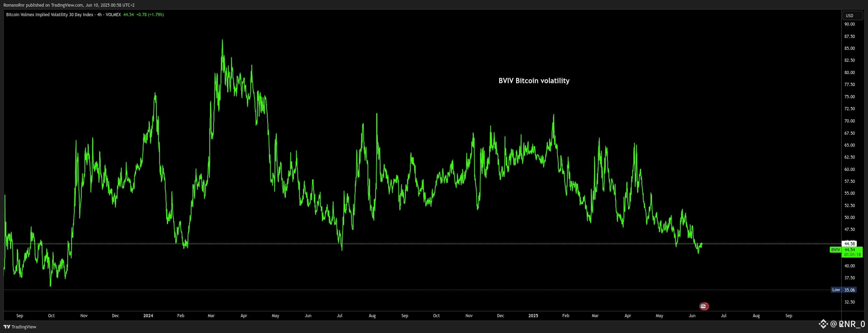Click the white 44.58 price label

pos(849,244)
